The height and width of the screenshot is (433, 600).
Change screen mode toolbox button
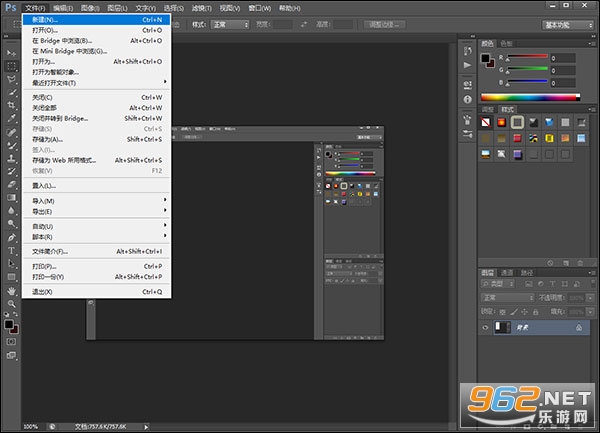coord(11,355)
